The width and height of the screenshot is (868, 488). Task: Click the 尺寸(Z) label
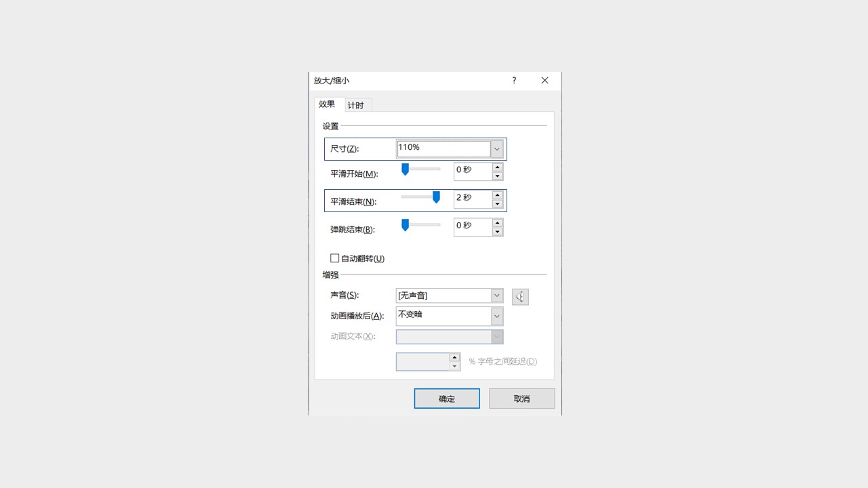[x=344, y=149]
